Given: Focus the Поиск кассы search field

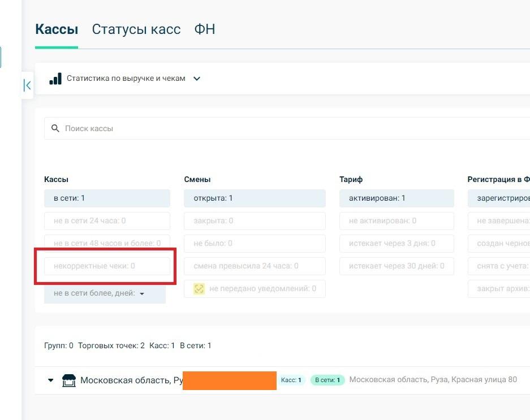Looking at the screenshot, I should (x=283, y=128).
